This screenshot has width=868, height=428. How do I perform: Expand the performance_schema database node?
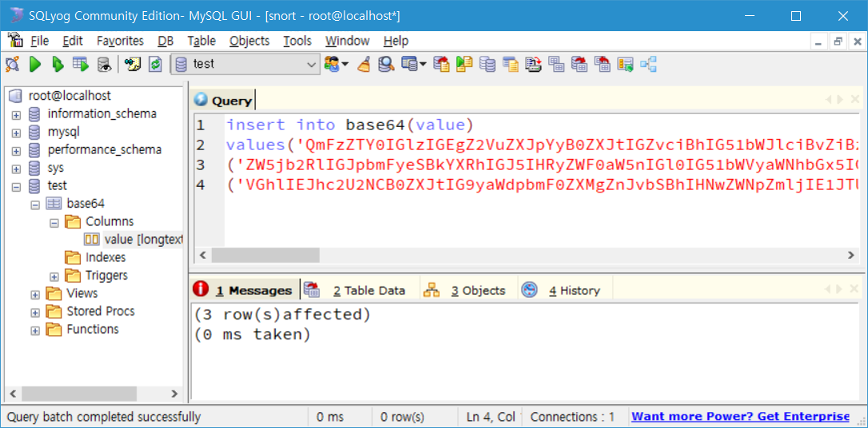pyautogui.click(x=16, y=151)
